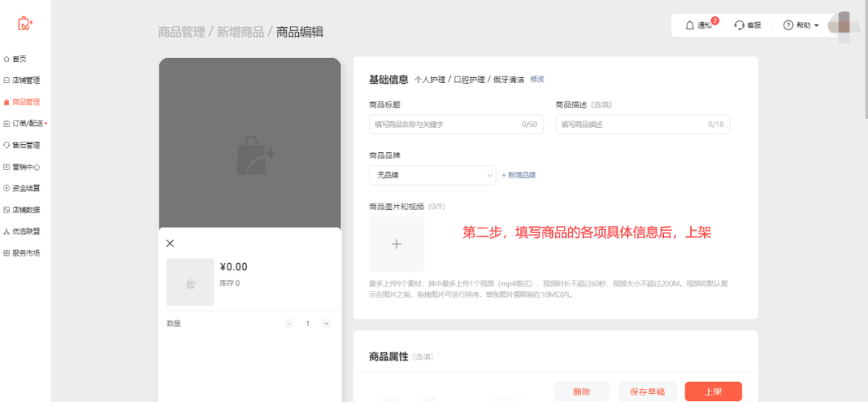Click the 商品描述 input field
Viewport: 868px width, 402px height.
coord(643,125)
